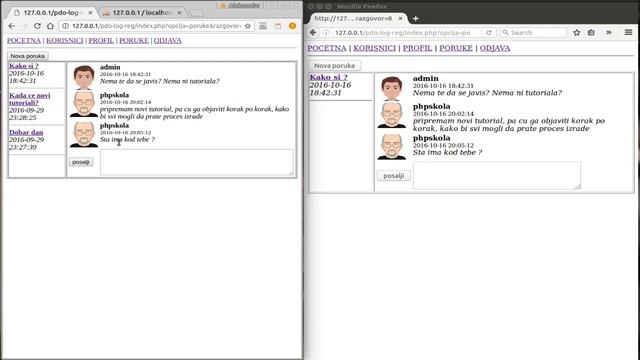Screen dimensions: 640x360
Task: Click admin's avatar in the Firefox window
Action: click(x=392, y=88)
